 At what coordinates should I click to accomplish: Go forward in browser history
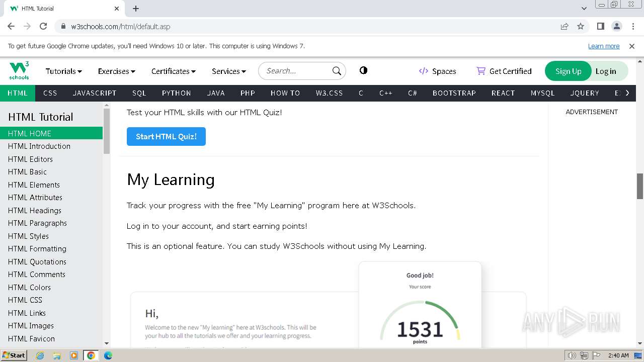27,26
